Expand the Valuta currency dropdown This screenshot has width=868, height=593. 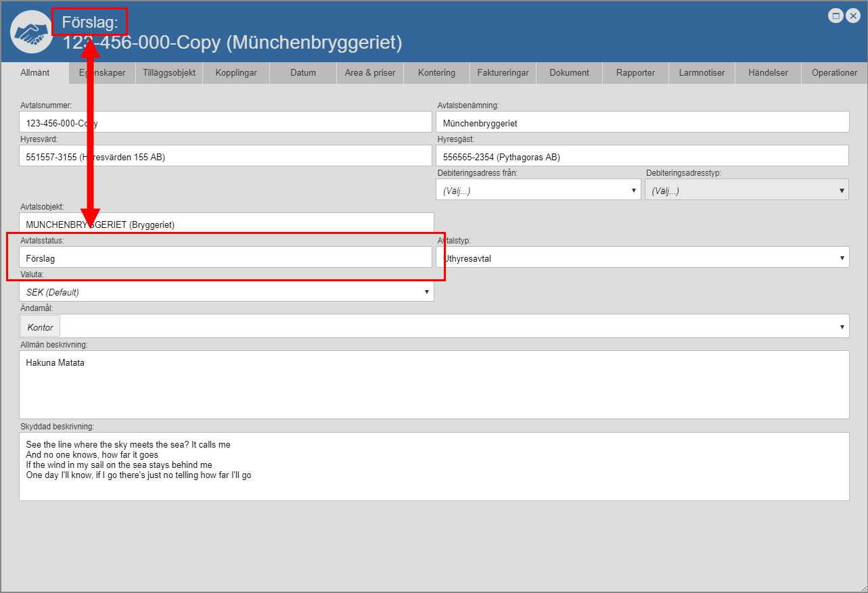coord(227,292)
